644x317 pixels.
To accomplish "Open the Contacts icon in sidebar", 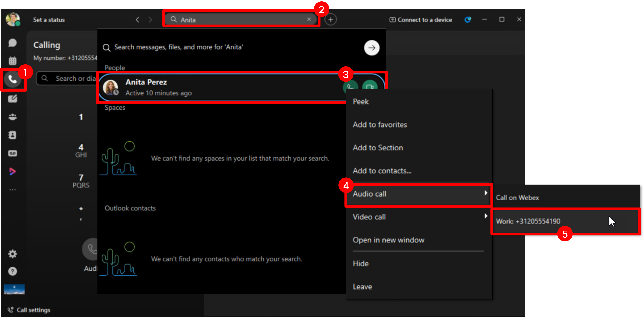I will [x=12, y=135].
